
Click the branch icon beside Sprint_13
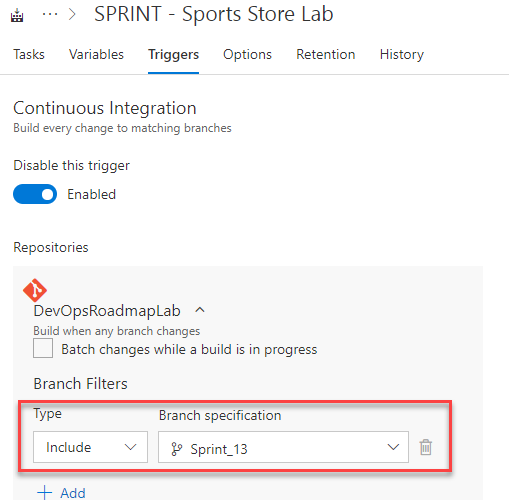[176, 449]
